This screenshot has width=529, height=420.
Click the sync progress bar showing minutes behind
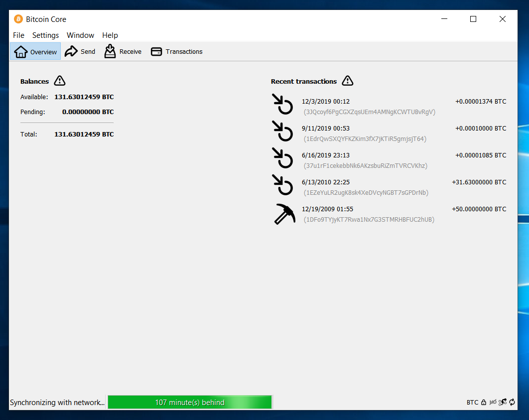(190, 403)
